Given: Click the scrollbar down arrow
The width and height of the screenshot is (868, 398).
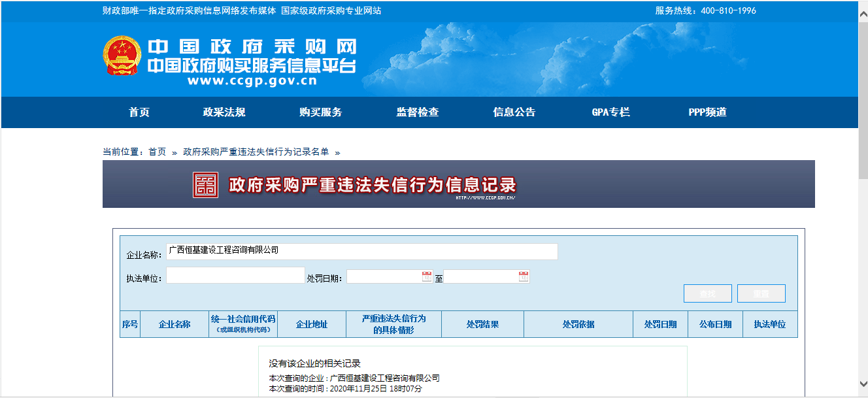Looking at the screenshot, I should tap(863, 385).
